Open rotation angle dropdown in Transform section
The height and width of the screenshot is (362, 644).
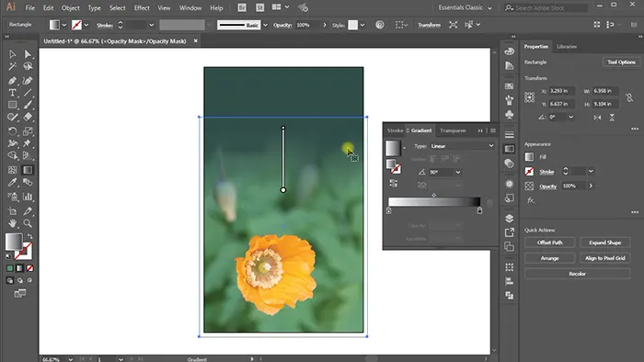[x=571, y=118]
